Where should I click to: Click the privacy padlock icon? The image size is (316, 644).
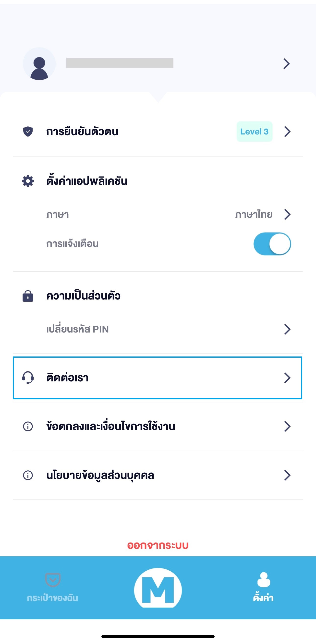(x=28, y=296)
